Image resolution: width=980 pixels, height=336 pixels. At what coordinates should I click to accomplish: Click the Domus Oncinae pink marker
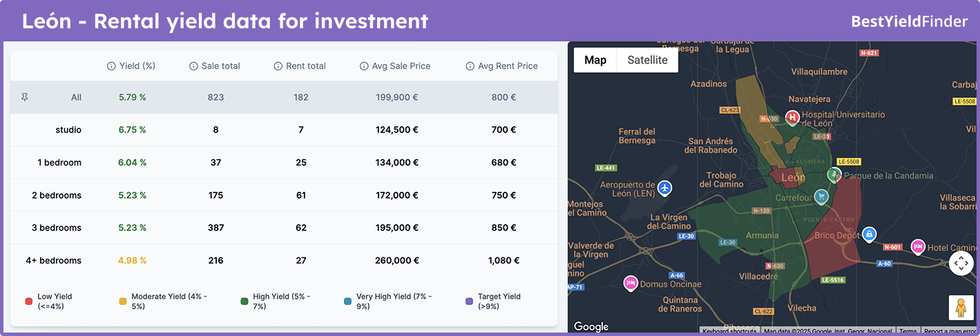point(630,283)
